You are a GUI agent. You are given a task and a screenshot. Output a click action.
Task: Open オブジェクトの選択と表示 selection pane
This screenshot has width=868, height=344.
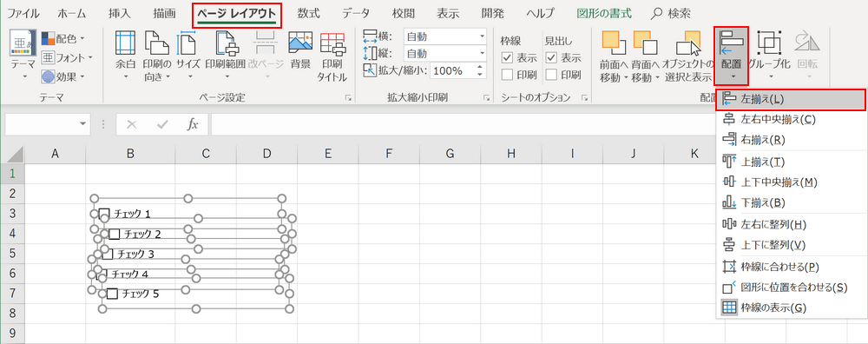click(688, 56)
